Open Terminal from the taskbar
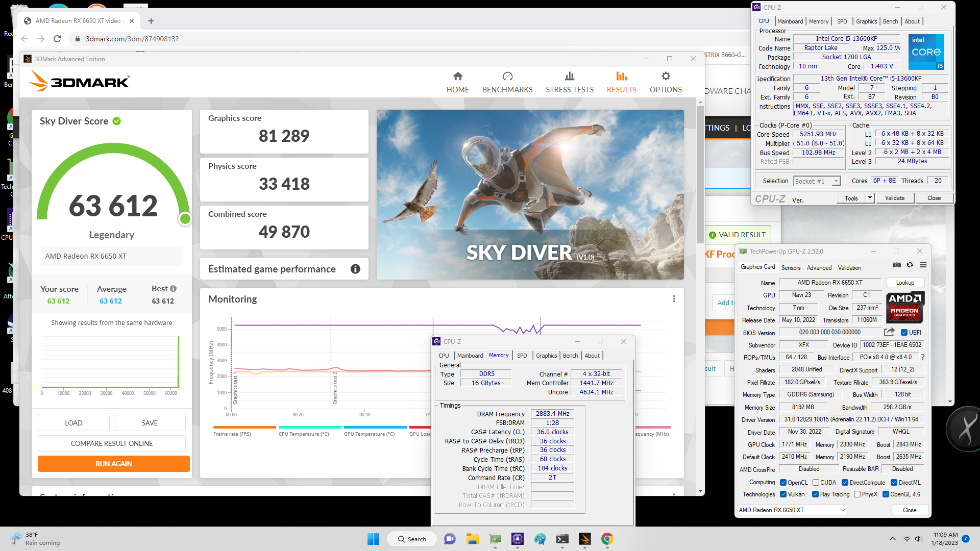This screenshot has height=551, width=980. click(x=562, y=539)
